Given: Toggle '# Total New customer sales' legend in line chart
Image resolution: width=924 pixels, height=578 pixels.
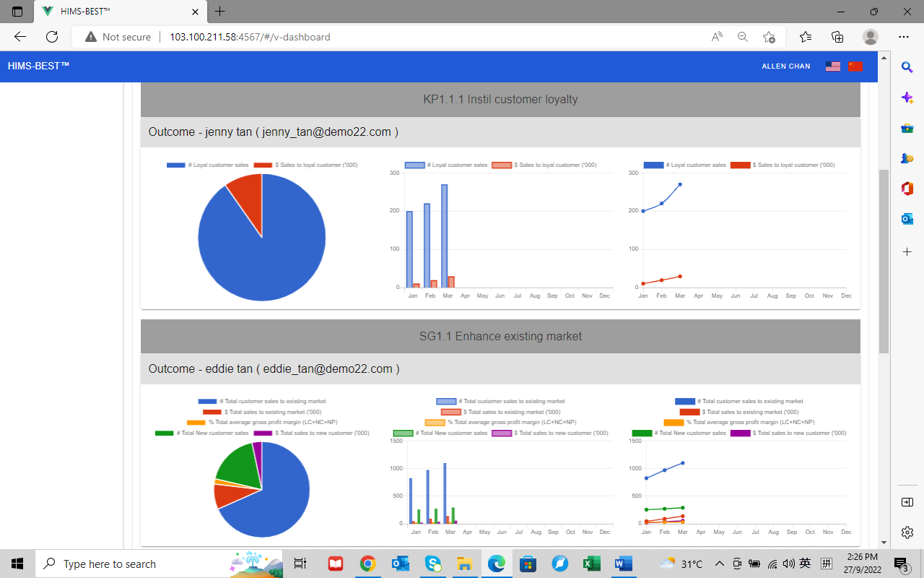Looking at the screenshot, I should click(x=679, y=433).
